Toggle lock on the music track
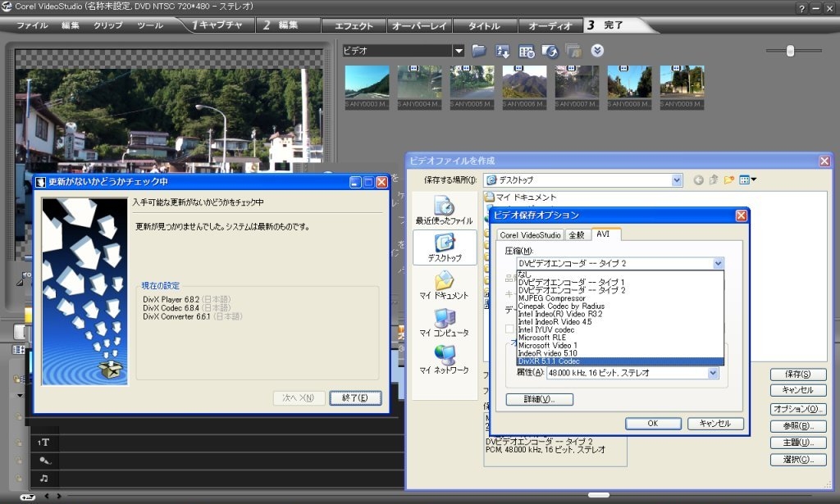Image resolution: width=840 pixels, height=504 pixels. pos(18,478)
